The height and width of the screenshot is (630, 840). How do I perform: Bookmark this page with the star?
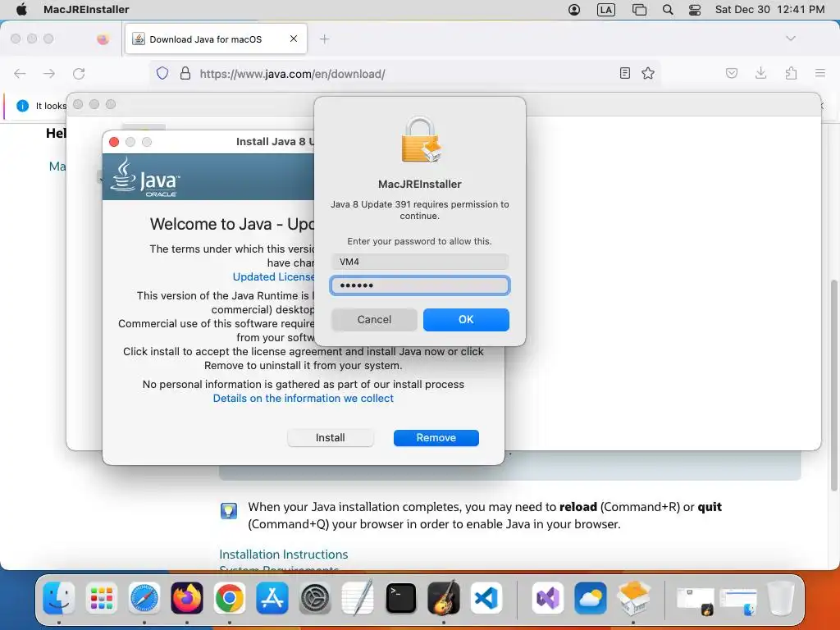coord(648,73)
